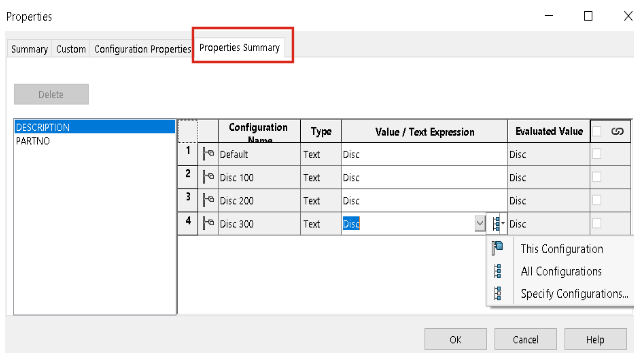This screenshot has width=640, height=360.
Task: Toggle the link checkbox in the Default row
Action: coord(596,154)
